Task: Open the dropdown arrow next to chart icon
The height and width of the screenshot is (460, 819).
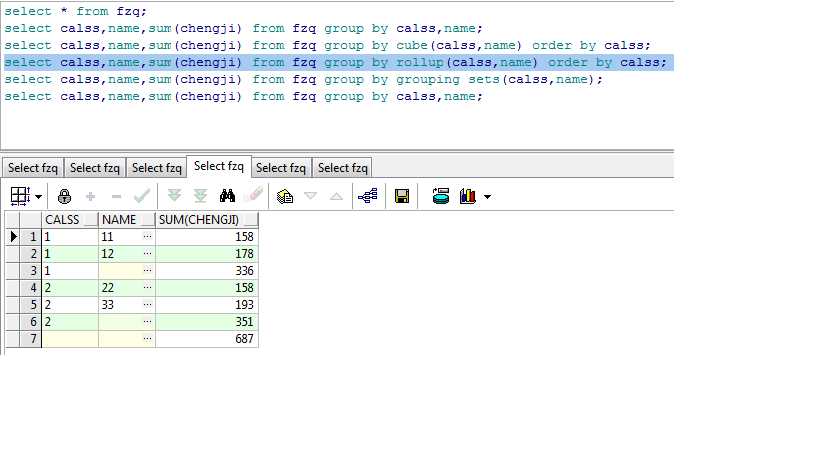Action: pos(487,197)
